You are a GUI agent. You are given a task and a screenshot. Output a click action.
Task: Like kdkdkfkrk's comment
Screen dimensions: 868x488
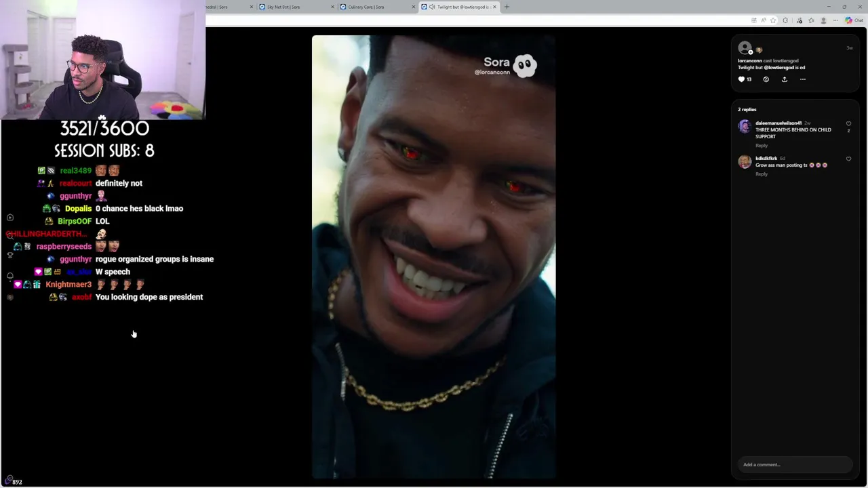coord(848,159)
